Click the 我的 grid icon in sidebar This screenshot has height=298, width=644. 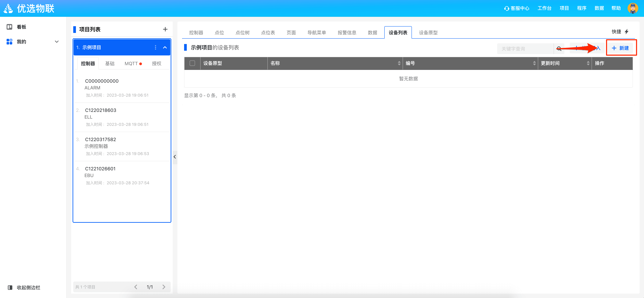click(x=10, y=41)
